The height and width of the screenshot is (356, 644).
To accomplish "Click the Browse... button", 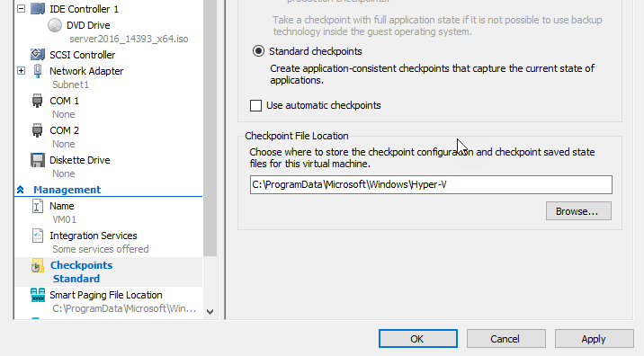I will [578, 211].
